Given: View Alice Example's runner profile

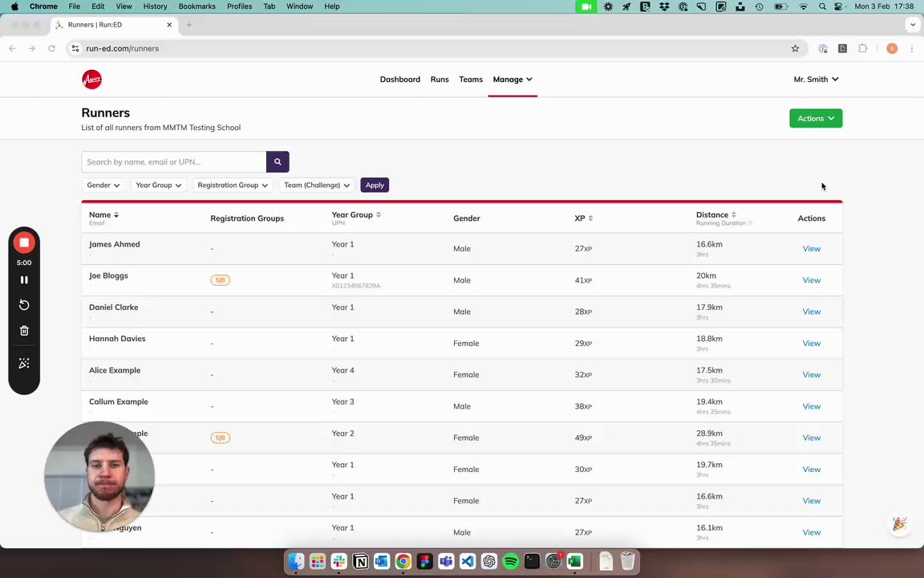Looking at the screenshot, I should coord(812,375).
